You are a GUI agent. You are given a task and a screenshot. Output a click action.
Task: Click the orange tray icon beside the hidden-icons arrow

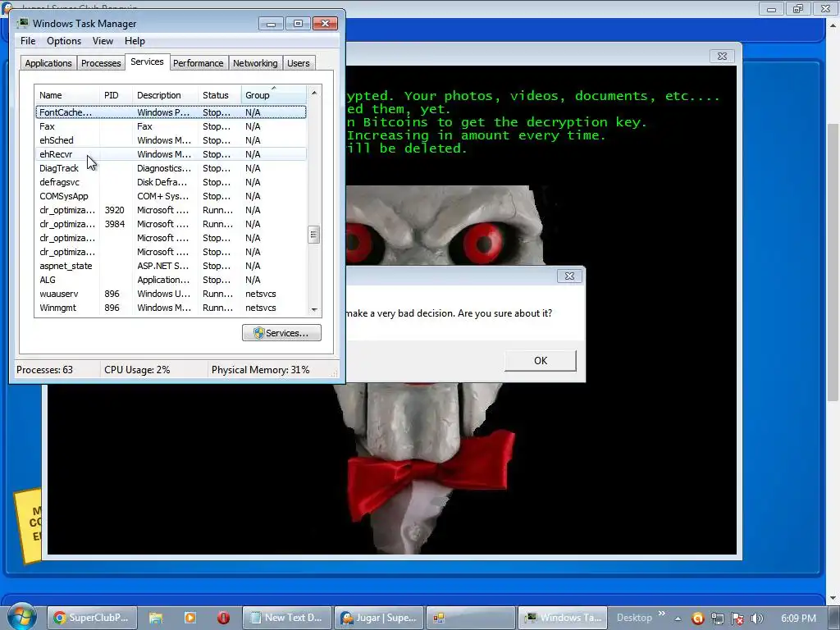click(697, 619)
